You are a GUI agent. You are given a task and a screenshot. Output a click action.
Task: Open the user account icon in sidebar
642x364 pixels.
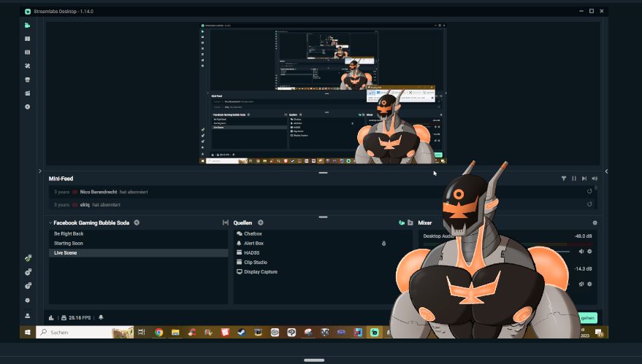point(28,316)
